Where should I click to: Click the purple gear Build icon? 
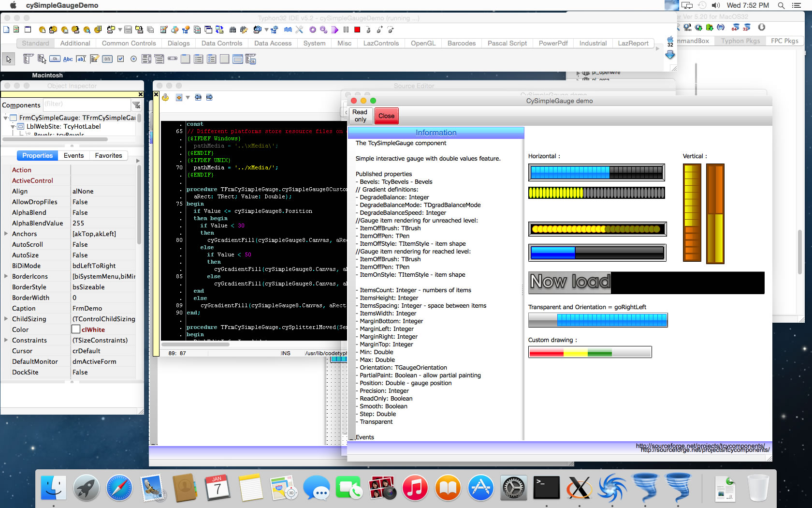[x=313, y=30]
